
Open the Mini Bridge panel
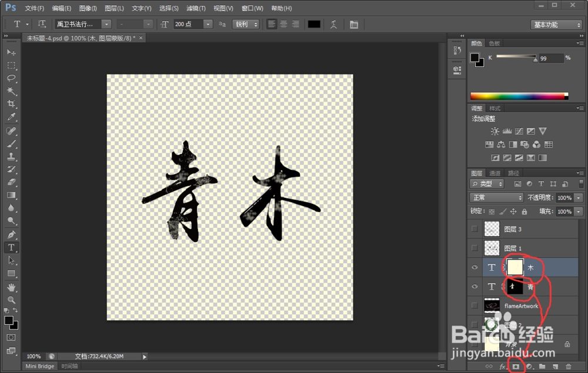click(39, 366)
